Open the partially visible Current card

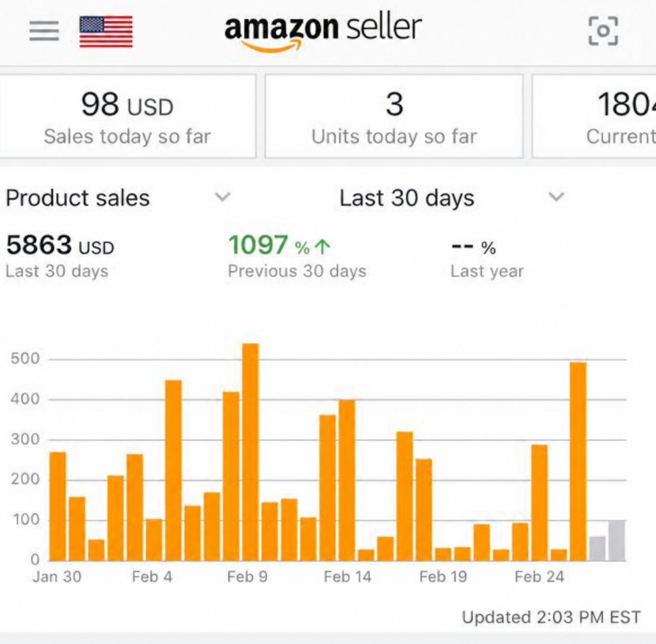click(594, 116)
